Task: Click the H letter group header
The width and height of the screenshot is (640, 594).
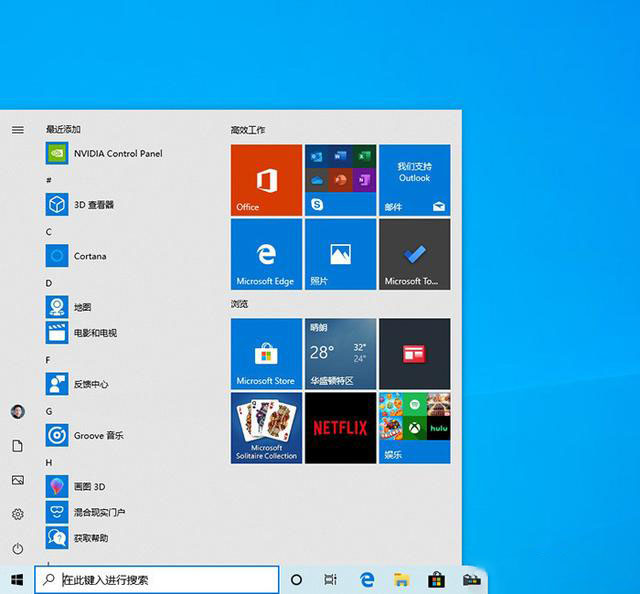Action: pyautogui.click(x=49, y=463)
